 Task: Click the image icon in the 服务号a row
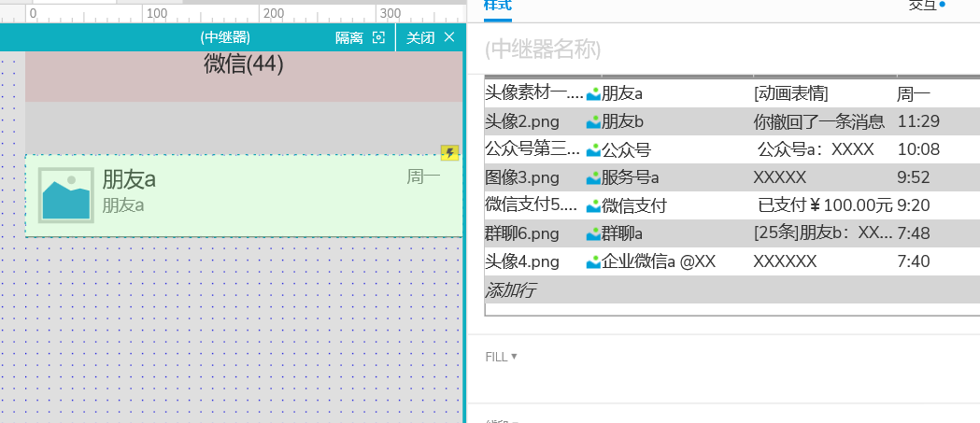[593, 178]
